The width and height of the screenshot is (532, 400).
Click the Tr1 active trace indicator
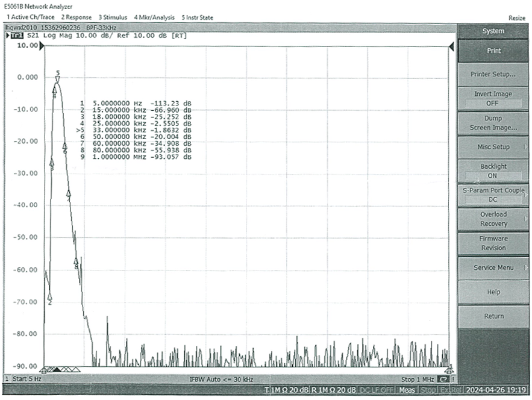pyautogui.click(x=16, y=36)
